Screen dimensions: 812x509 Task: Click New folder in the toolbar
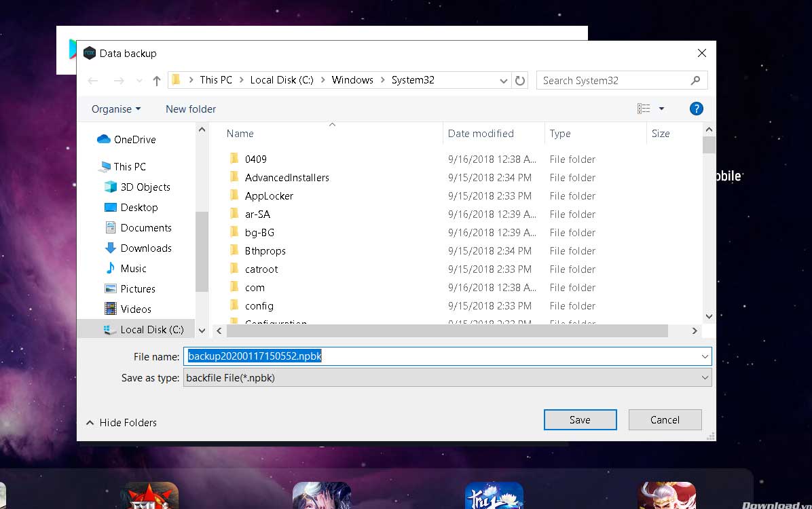click(191, 109)
